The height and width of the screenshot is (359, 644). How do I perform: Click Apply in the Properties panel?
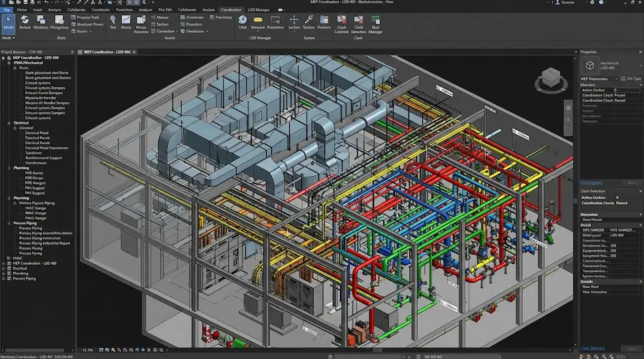pos(632,182)
